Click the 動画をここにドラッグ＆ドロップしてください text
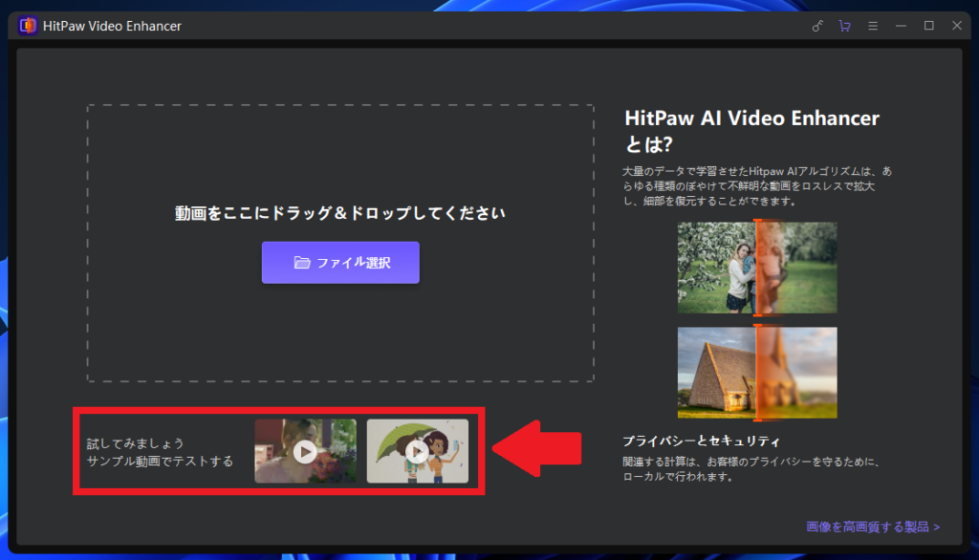Viewport: 979px width, 560px height. click(x=340, y=213)
